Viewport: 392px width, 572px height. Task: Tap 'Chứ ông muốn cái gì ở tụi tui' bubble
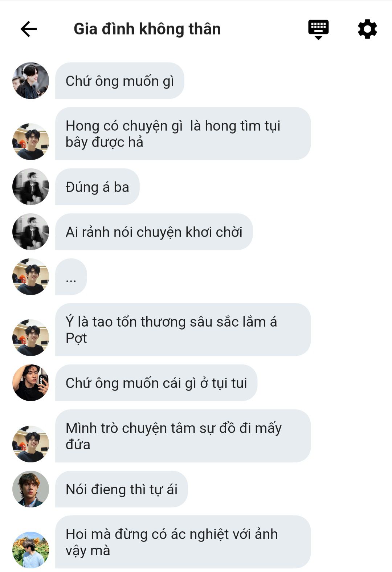pos(156,383)
